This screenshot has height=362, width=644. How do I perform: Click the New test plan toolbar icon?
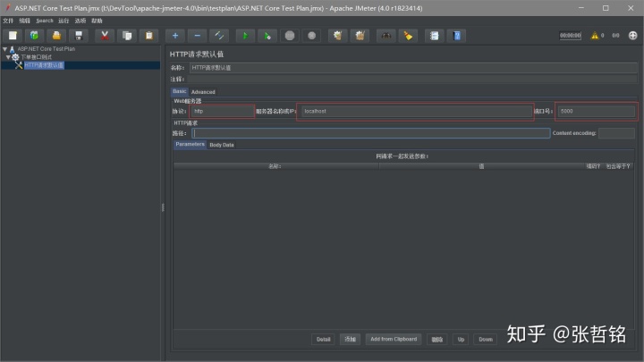click(x=13, y=36)
